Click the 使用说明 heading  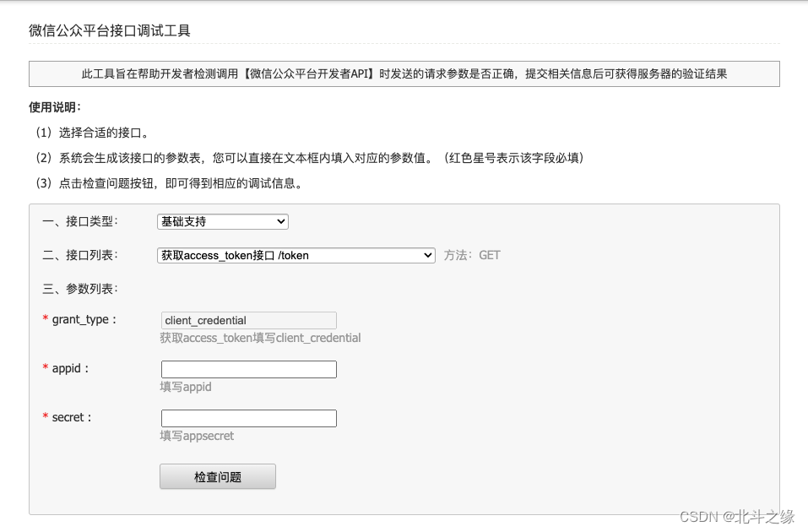coord(55,107)
